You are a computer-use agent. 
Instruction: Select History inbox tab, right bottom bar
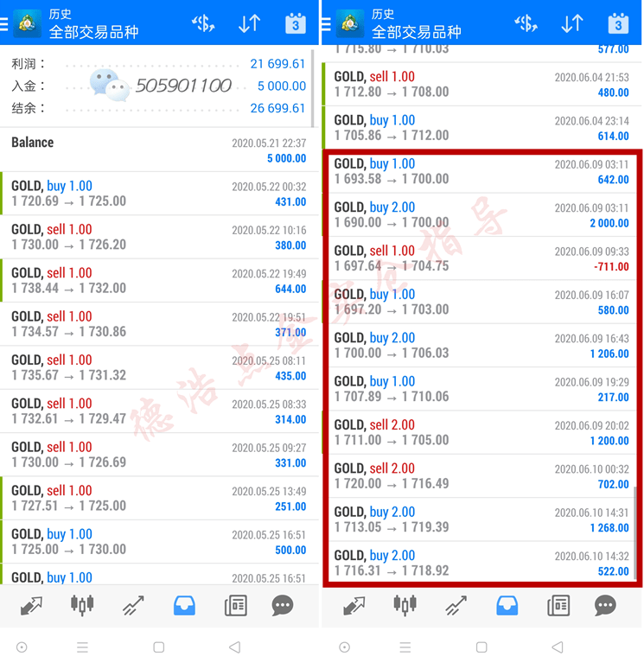point(507,605)
